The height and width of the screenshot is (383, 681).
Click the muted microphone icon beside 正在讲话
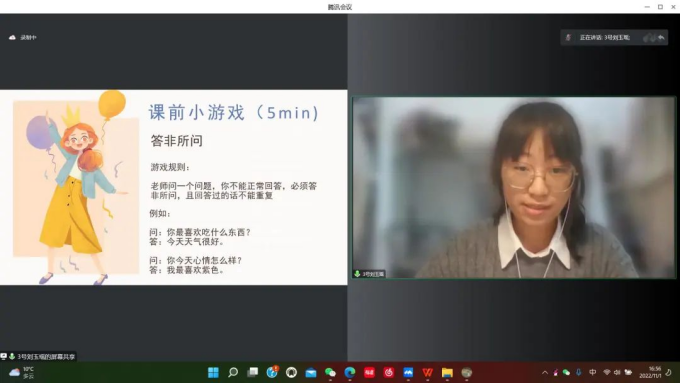(568, 38)
